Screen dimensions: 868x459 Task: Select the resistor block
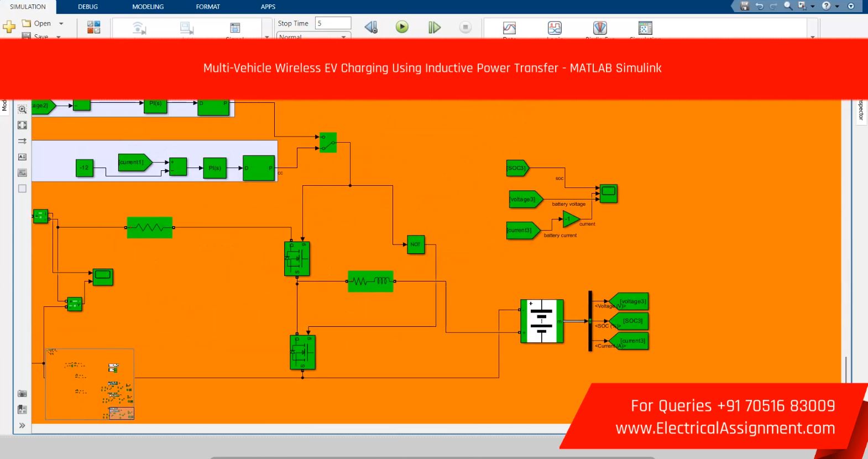click(149, 227)
